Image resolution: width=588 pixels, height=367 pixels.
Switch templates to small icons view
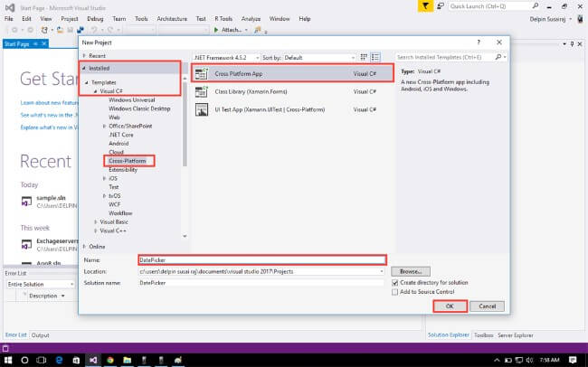tap(364, 57)
